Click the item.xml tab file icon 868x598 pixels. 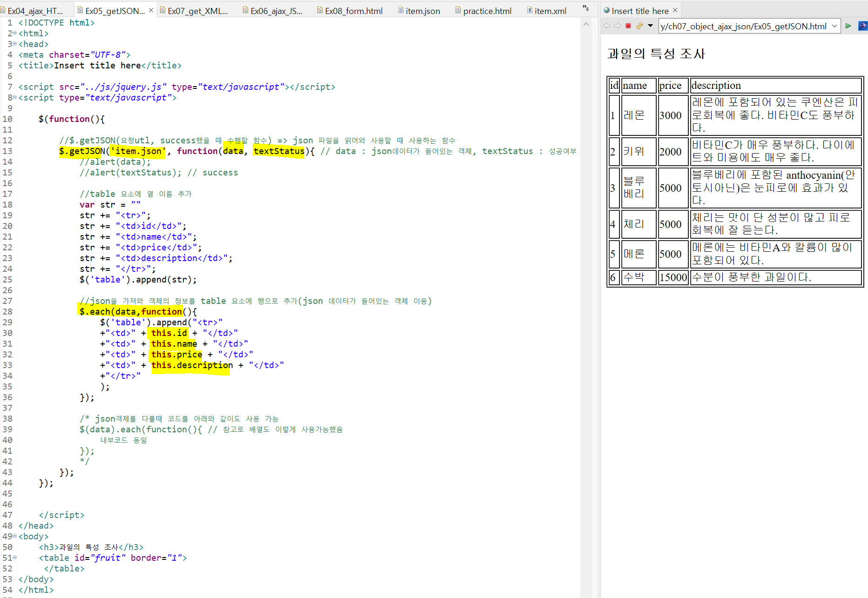click(x=530, y=10)
